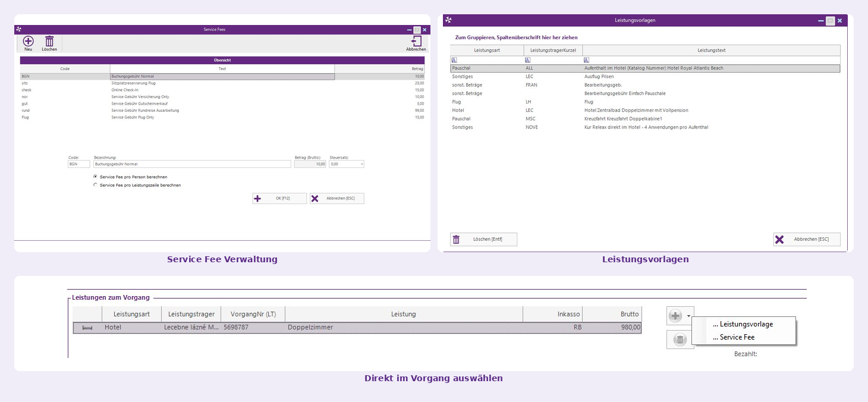Select the Sitzplatzreservierung Flug row
Image resolution: width=868 pixels, height=402 pixels.
pos(222,83)
